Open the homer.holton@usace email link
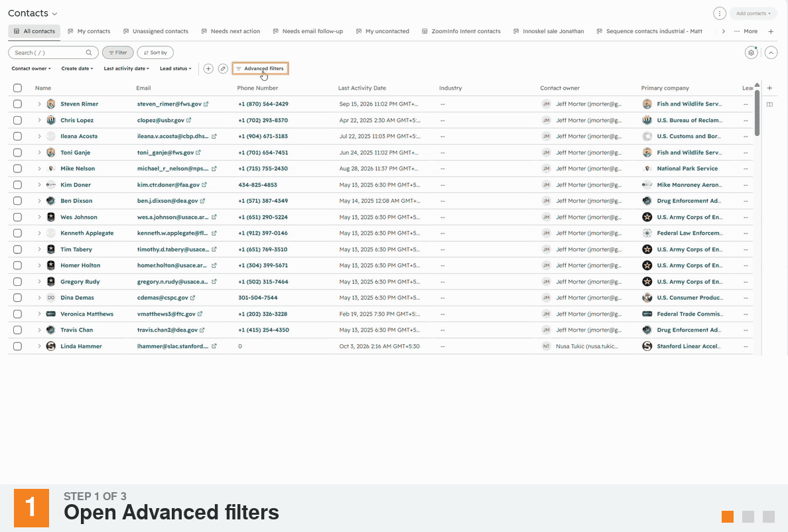 (x=172, y=265)
